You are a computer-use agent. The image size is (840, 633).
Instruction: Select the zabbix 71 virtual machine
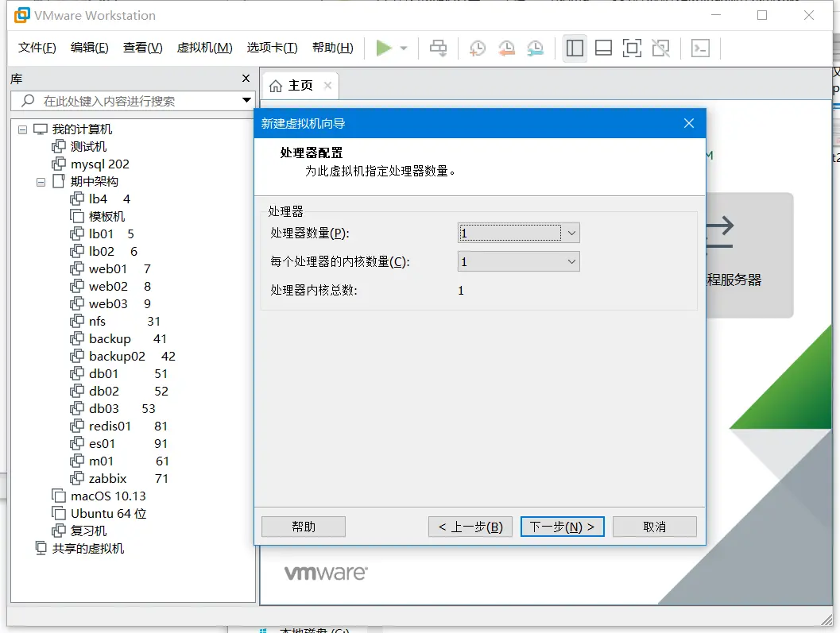click(x=119, y=479)
